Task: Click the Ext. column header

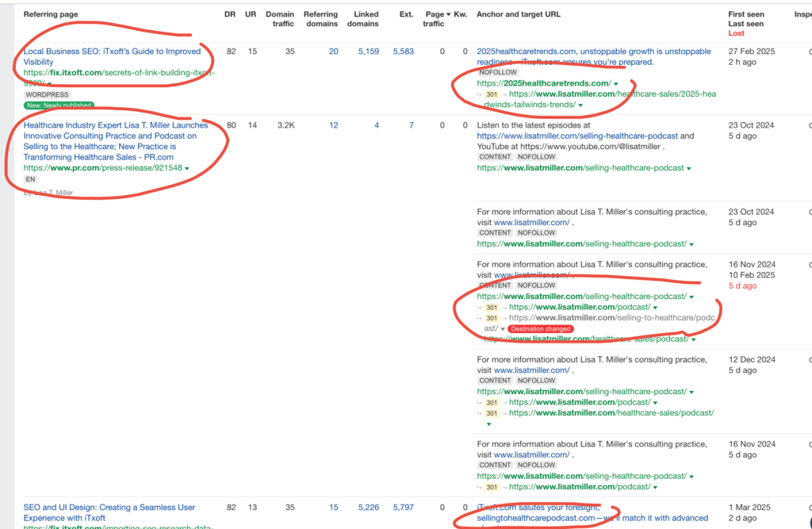Action: 407,14
